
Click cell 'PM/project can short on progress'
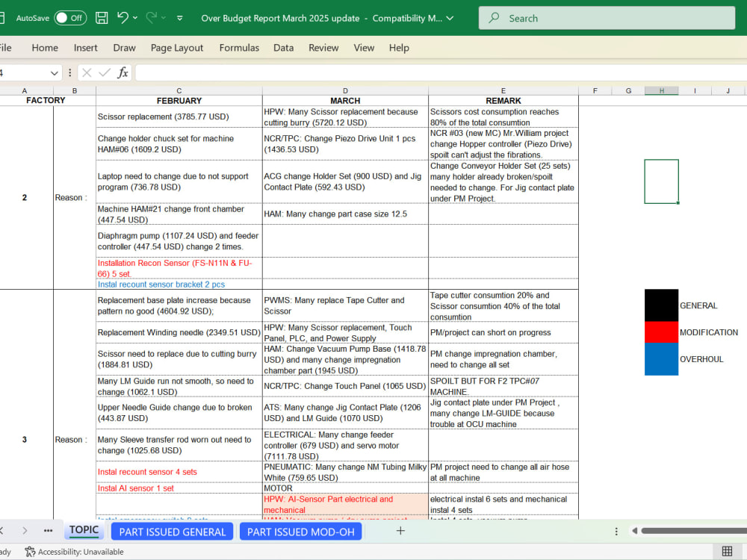coord(503,332)
